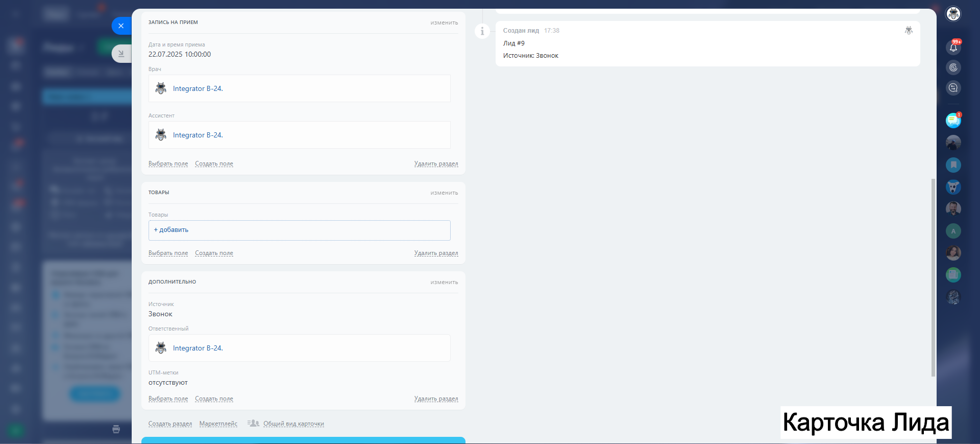Open the chat bubble with red badge
This screenshot has width=980, height=444.
pos(953,121)
